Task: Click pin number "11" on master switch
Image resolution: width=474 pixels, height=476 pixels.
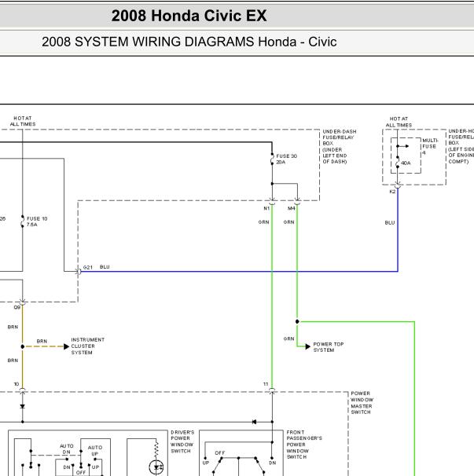Action: tap(266, 384)
